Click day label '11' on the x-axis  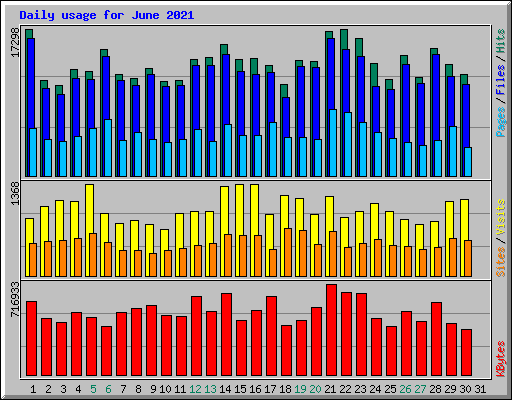click(x=180, y=389)
